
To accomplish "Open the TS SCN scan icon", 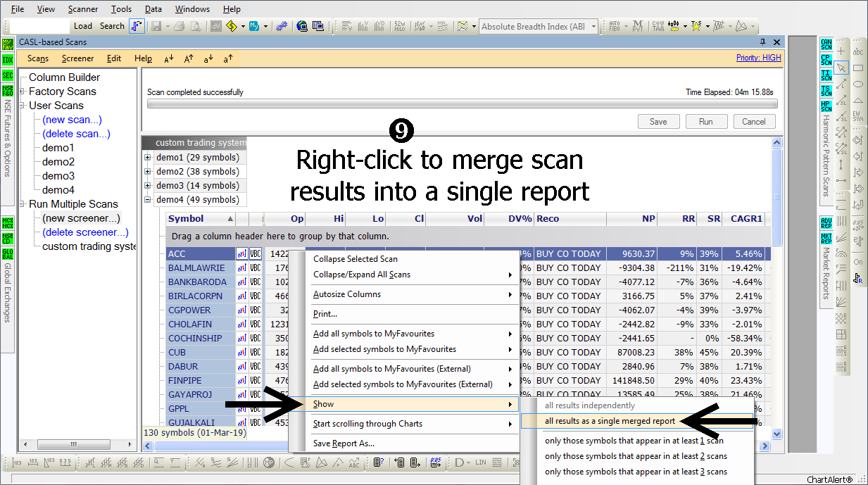I will [826, 91].
